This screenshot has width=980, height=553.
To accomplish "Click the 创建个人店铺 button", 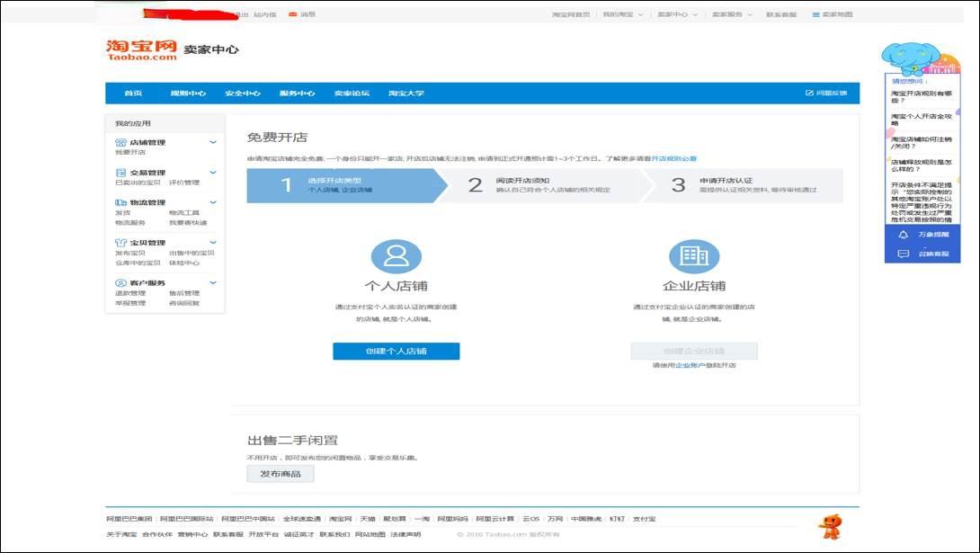I will click(x=396, y=351).
